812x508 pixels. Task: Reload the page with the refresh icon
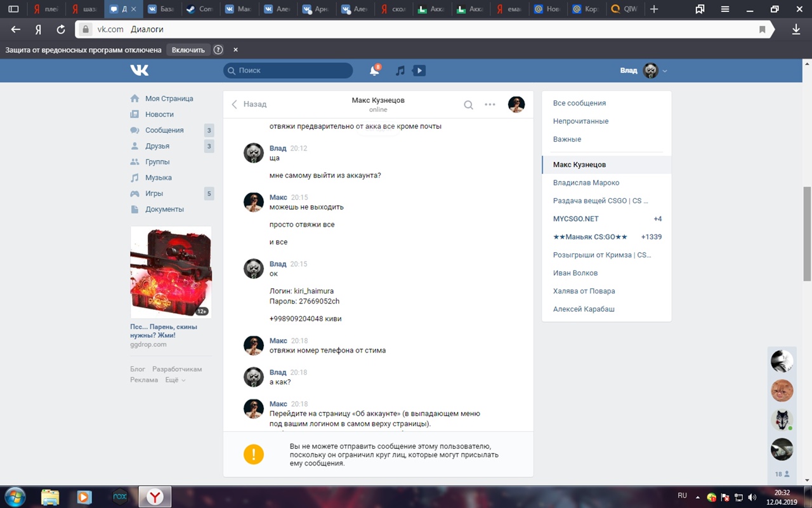[x=61, y=29]
